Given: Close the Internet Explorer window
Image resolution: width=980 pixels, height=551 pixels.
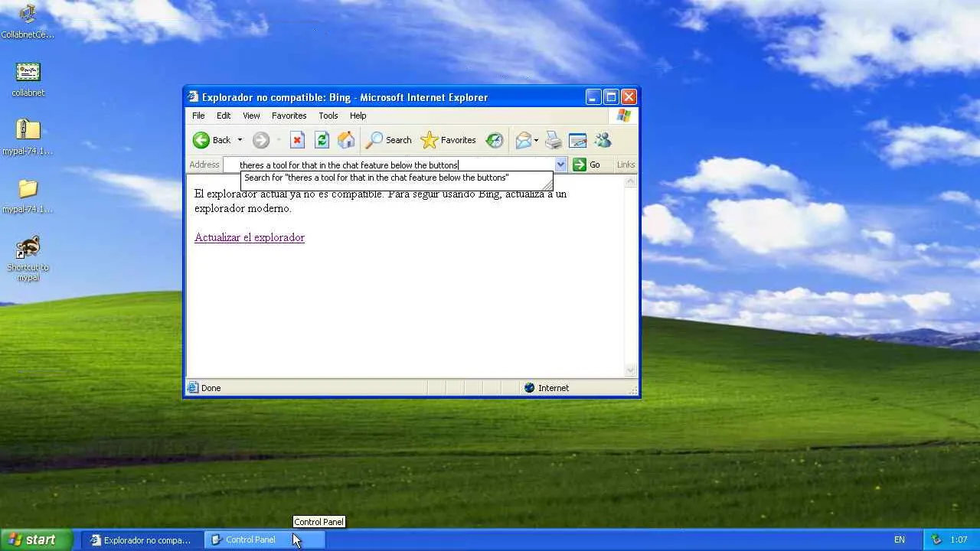Looking at the screenshot, I should pos(629,97).
